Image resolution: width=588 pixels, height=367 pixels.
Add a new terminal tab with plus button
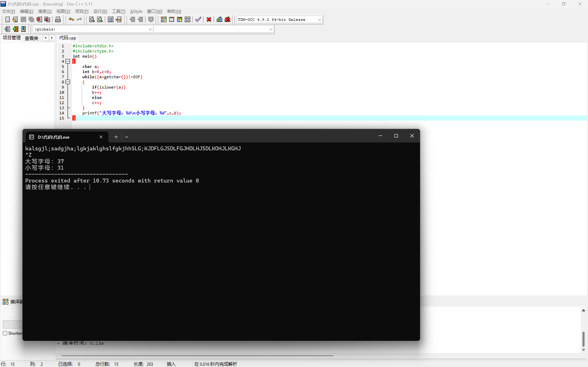coord(116,137)
